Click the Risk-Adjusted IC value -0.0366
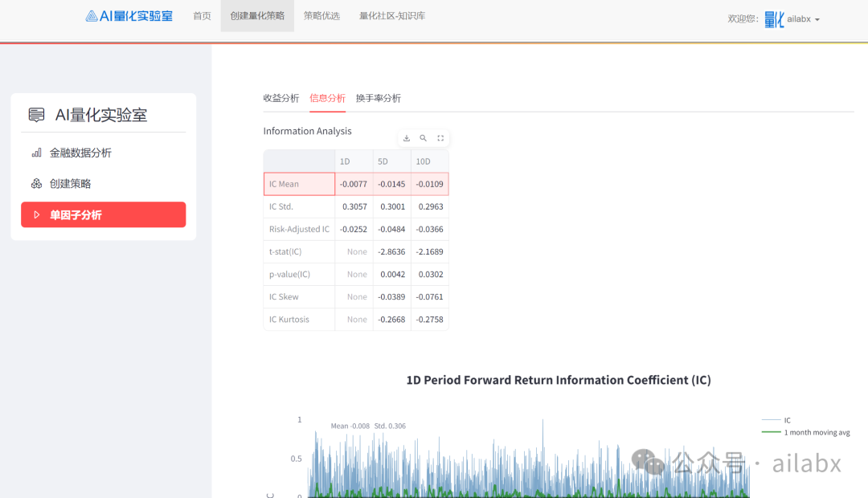This screenshot has height=498, width=868. tap(430, 230)
